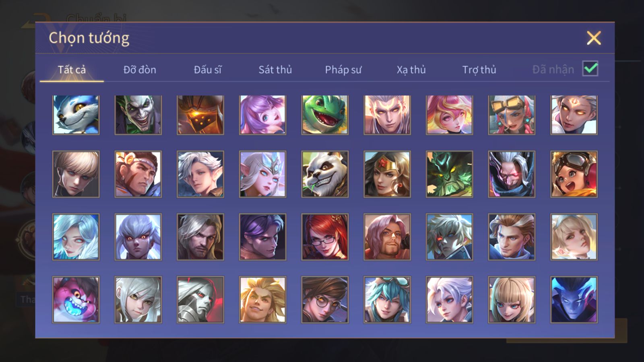Select the Wonder Woman hero portrait
644x362 pixels.
pos(387,174)
